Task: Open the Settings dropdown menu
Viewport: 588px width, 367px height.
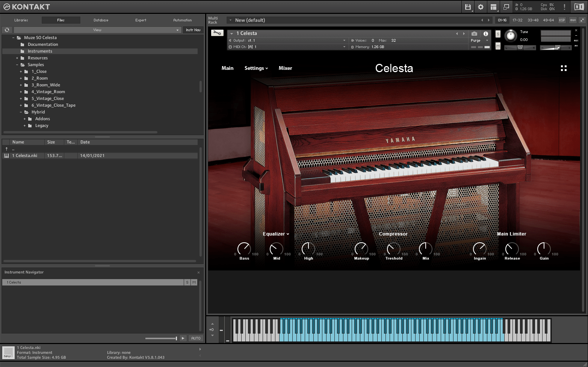Action: tap(256, 68)
